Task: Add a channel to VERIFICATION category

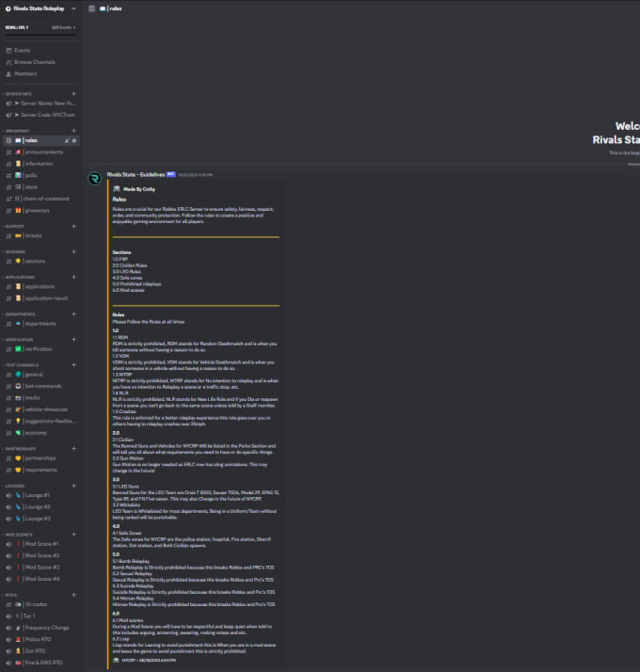Action: tap(73, 340)
